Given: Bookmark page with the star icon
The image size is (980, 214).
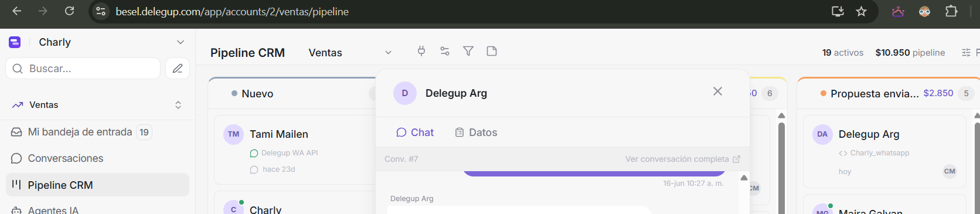Looking at the screenshot, I should 861,11.
